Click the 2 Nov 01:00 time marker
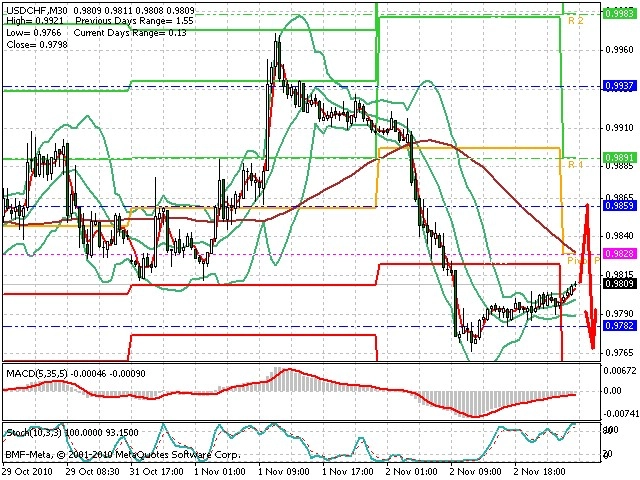Viewport: 640px width, 480px height. [x=412, y=472]
